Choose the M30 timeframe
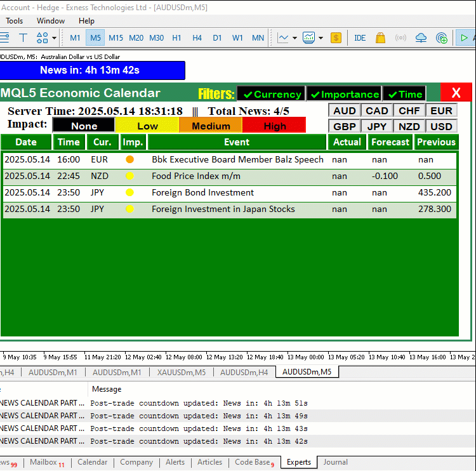This screenshot has width=476, height=471. click(x=156, y=38)
